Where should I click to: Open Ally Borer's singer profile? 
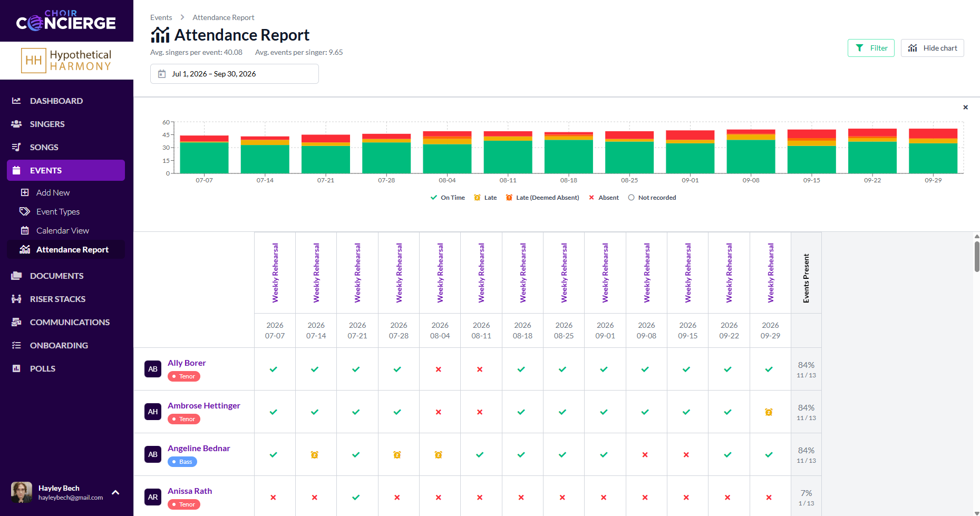click(x=187, y=363)
